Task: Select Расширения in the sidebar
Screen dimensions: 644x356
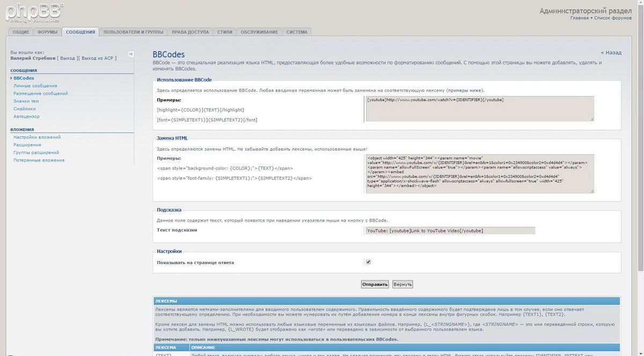Action: 27,145
